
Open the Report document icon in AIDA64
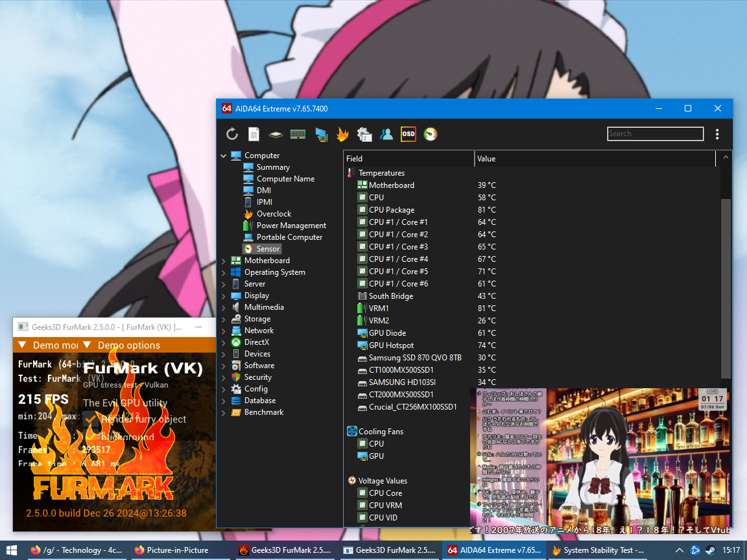pos(254,134)
